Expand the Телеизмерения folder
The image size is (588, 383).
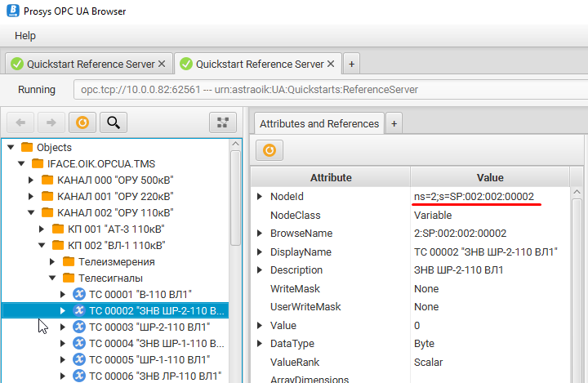tap(53, 262)
